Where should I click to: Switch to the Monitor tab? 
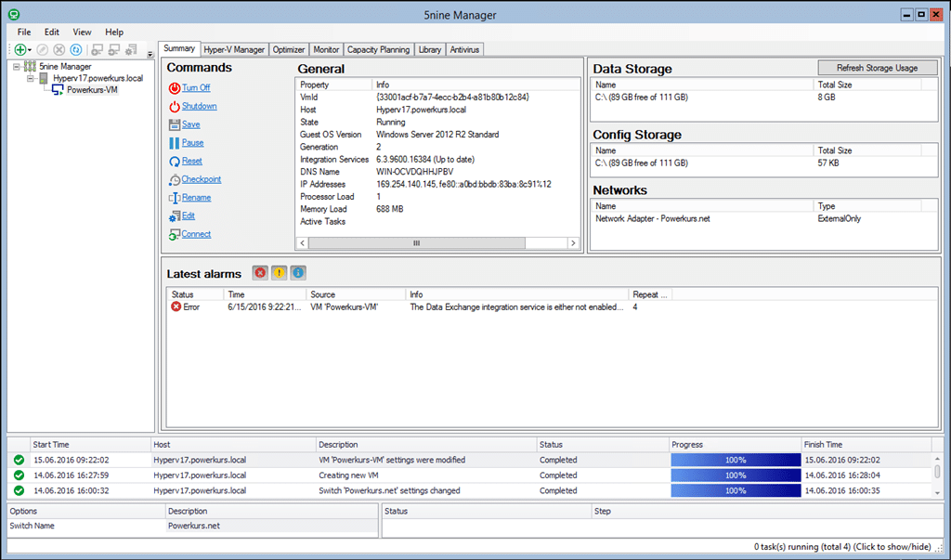coord(326,50)
